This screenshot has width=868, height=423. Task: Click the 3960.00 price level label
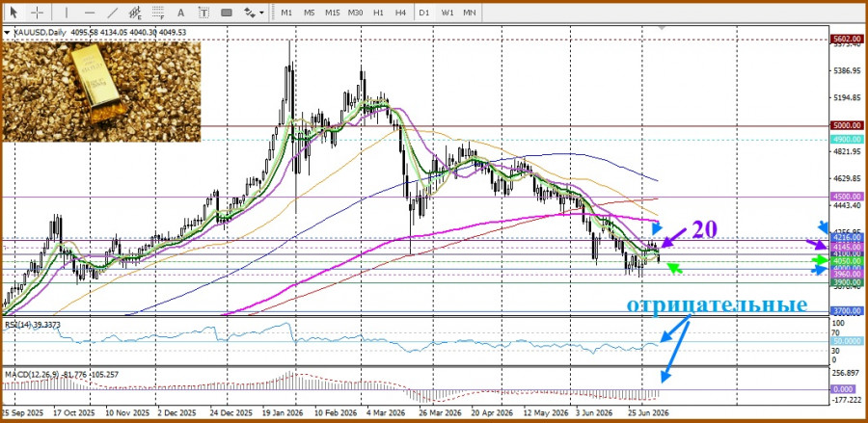pyautogui.click(x=847, y=274)
